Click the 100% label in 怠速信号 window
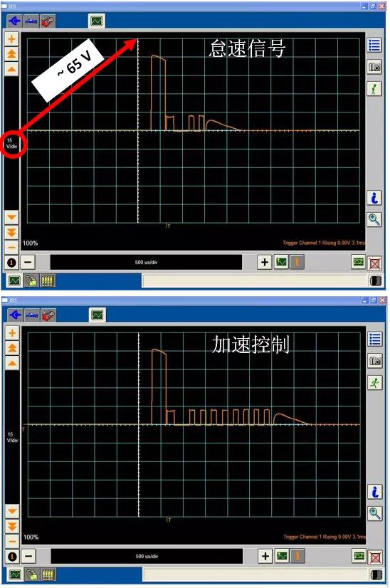This screenshot has height=588, width=390. point(31,243)
